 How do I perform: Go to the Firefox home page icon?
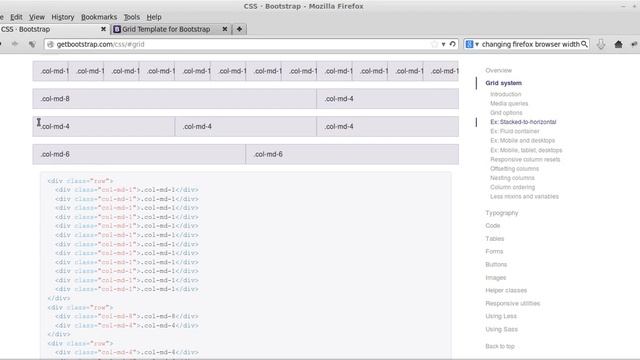618,44
